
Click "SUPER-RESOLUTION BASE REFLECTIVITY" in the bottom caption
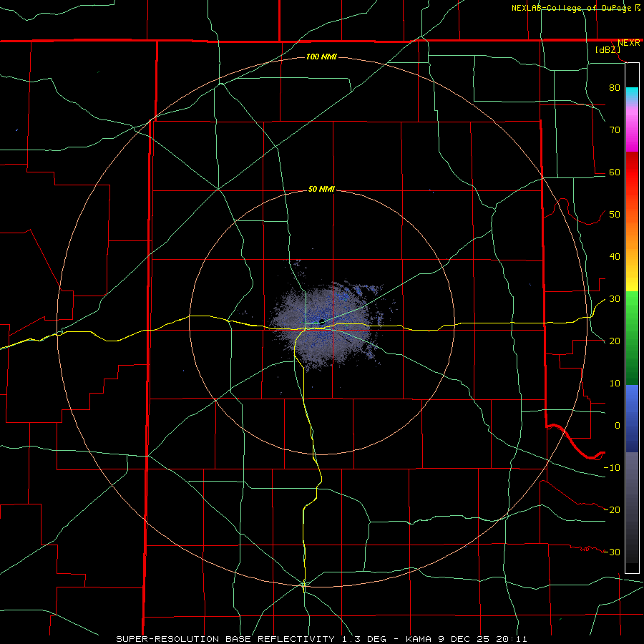tap(225, 639)
